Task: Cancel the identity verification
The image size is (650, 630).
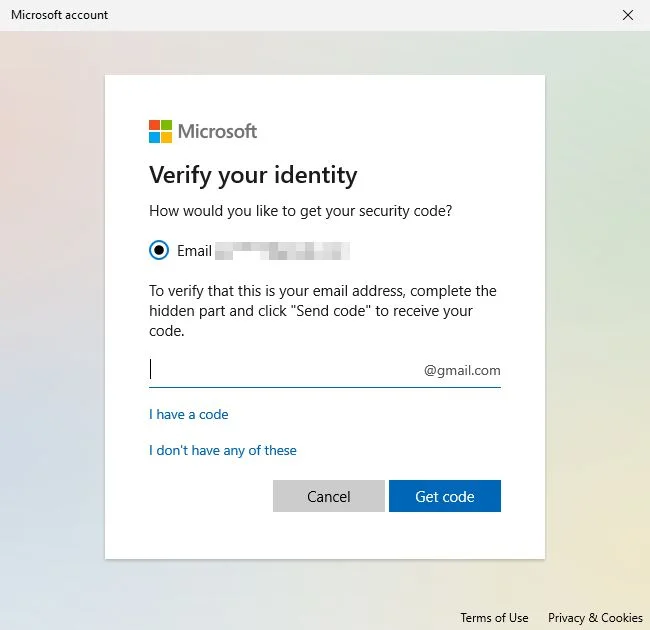Action: [329, 496]
